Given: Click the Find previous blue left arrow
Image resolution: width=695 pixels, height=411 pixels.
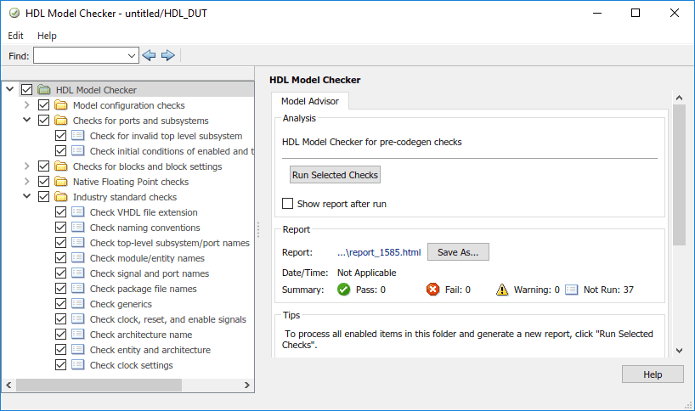Looking at the screenshot, I should pos(149,55).
